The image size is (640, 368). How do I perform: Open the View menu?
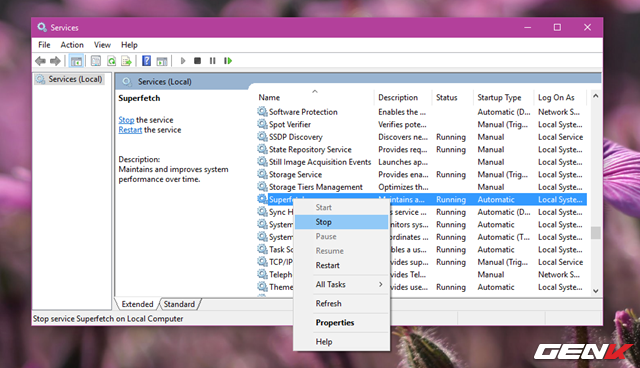102,45
